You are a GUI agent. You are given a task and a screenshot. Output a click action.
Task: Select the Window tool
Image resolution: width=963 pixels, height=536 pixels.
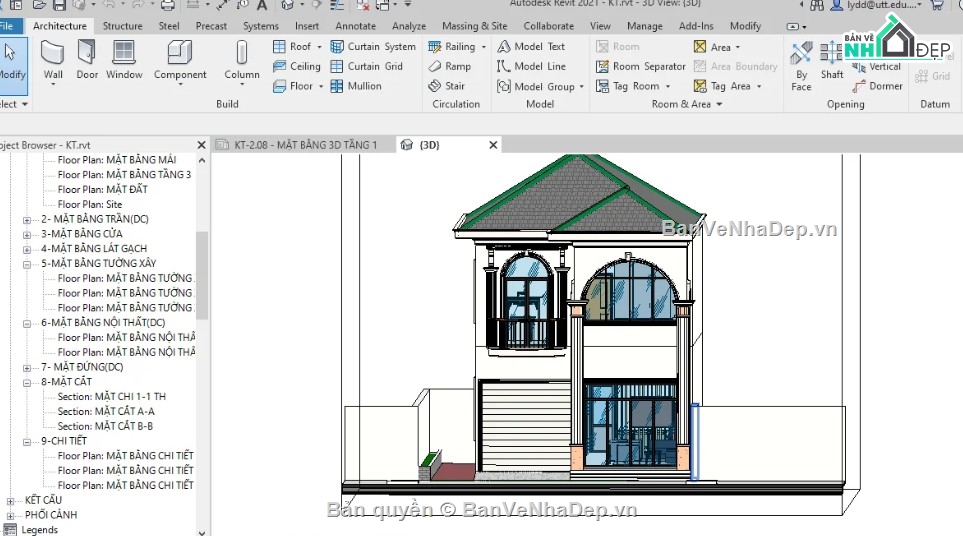[124, 60]
